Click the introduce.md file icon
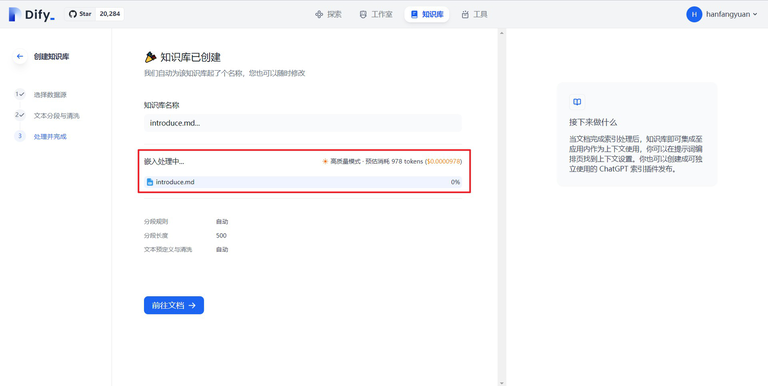 150,182
